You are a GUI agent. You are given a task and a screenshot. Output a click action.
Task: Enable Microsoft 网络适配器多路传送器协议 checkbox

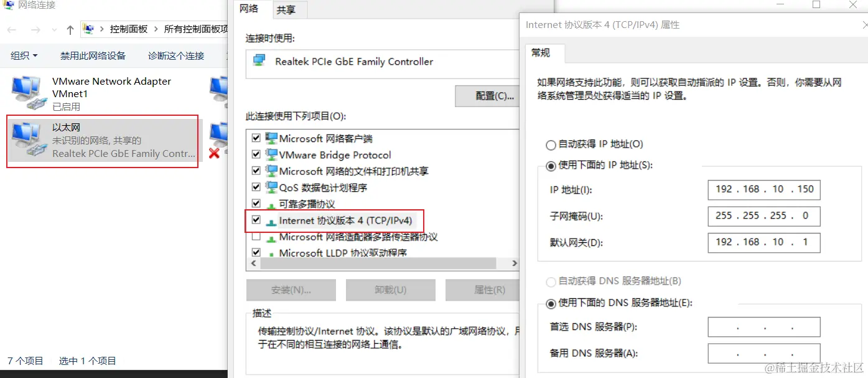256,237
